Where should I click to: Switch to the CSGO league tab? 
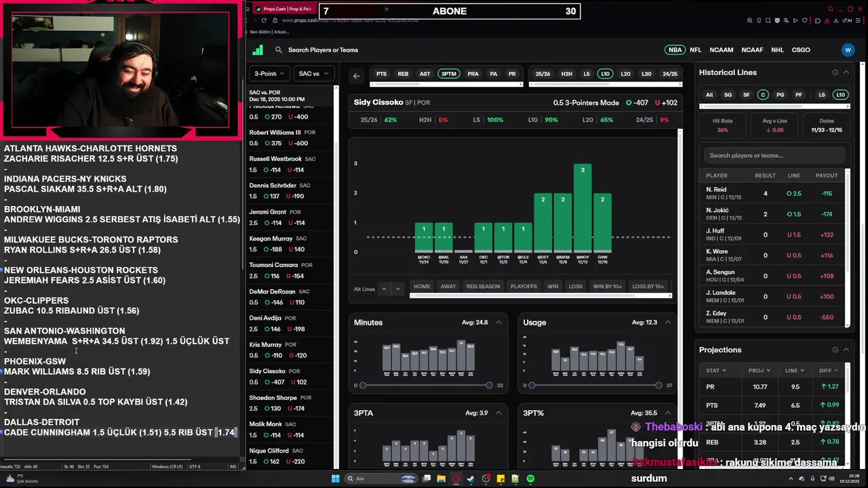(801, 49)
